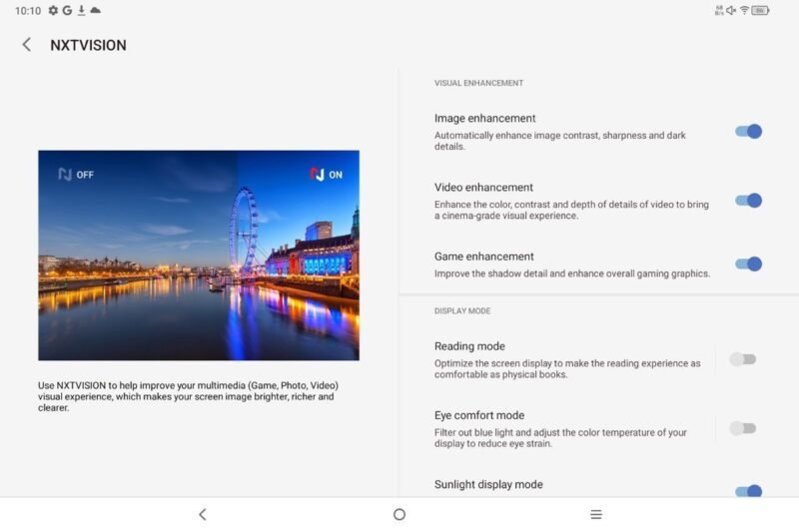Turn on Eye comfort mode toggle
Screen dimensions: 799x532
(x=742, y=428)
